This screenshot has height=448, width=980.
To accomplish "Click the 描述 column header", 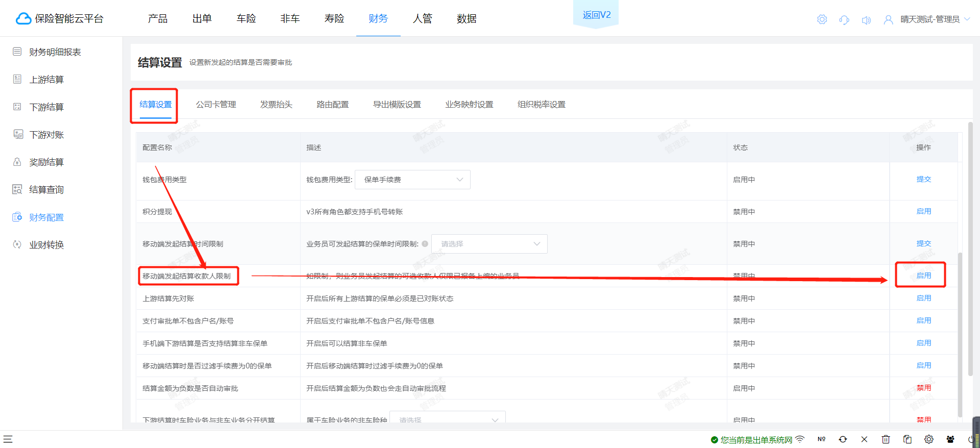I will [313, 147].
